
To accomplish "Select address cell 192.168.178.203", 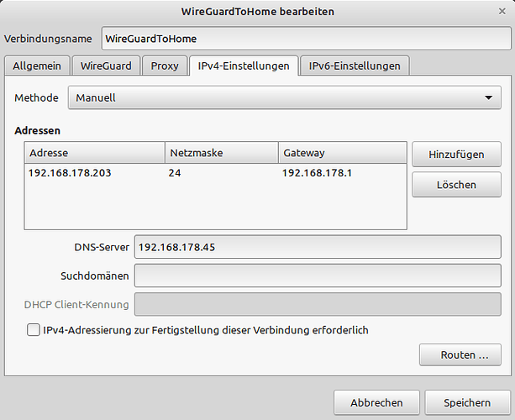I will point(70,173).
